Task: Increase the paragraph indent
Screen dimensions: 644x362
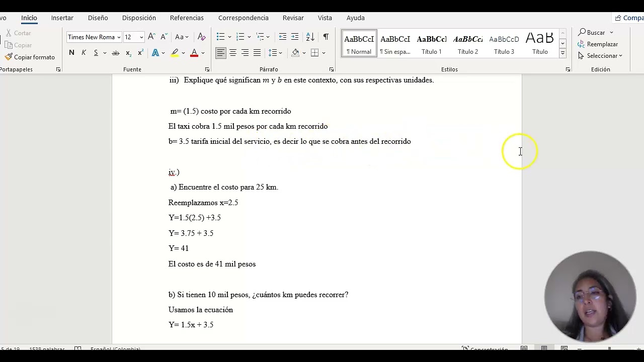Action: (x=295, y=37)
